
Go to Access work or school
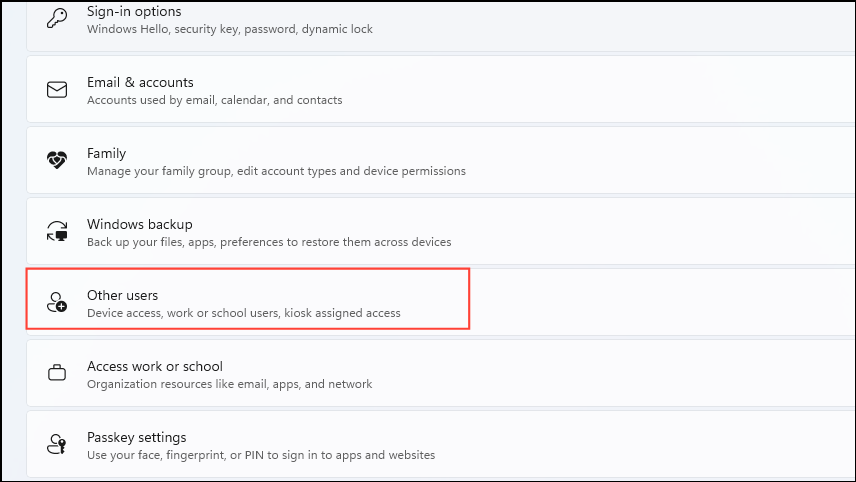pos(441,373)
